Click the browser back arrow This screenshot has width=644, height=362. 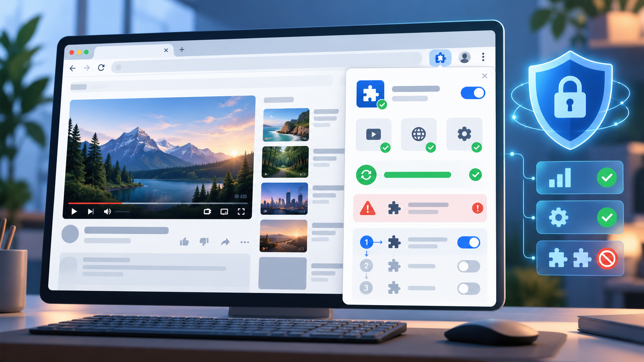tap(72, 68)
